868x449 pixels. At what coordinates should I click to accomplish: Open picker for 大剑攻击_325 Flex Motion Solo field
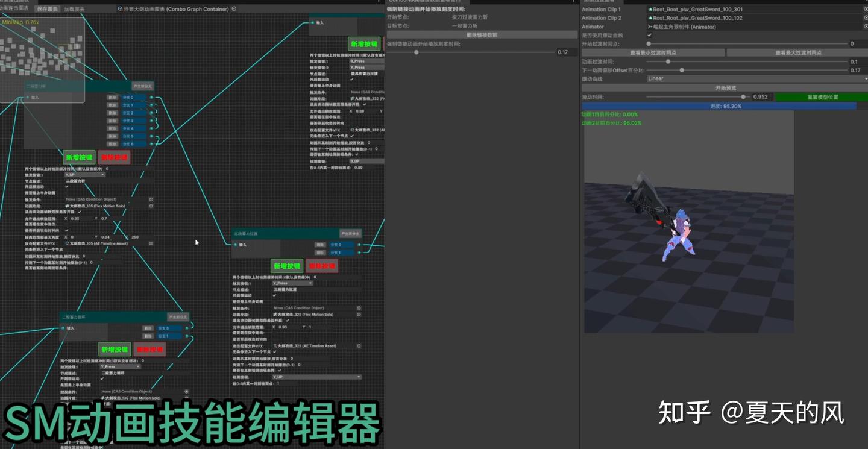[x=359, y=315]
